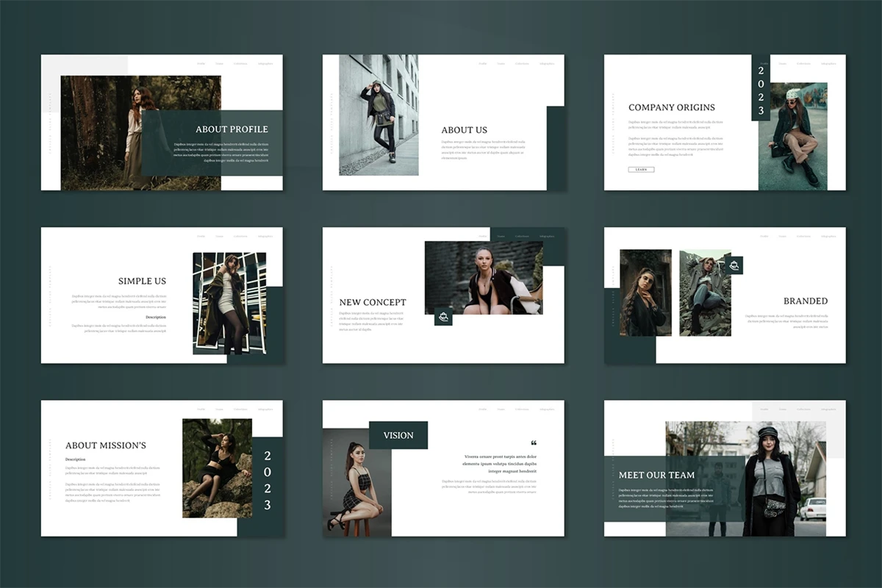This screenshot has height=588, width=882.
Task: Click the icon badge on New Concept slide
Action: 443,317
